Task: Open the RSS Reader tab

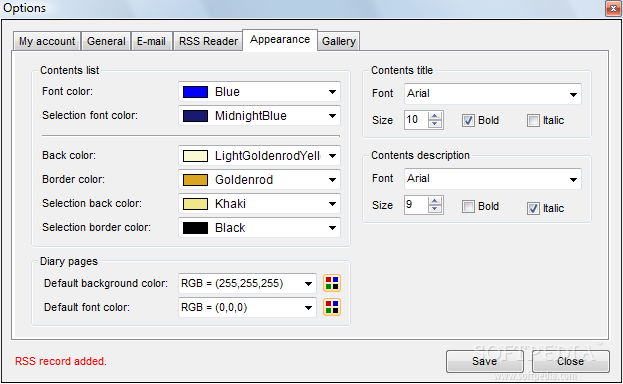Action: [208, 41]
